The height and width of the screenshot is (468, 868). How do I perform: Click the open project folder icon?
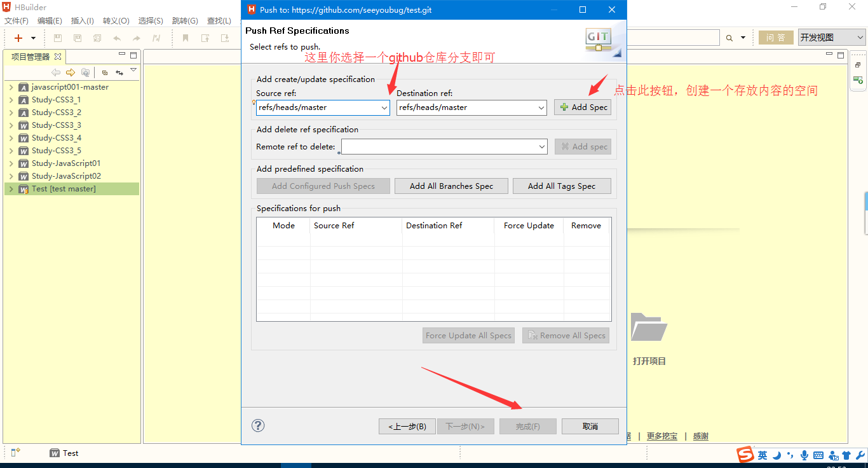[x=649, y=327]
